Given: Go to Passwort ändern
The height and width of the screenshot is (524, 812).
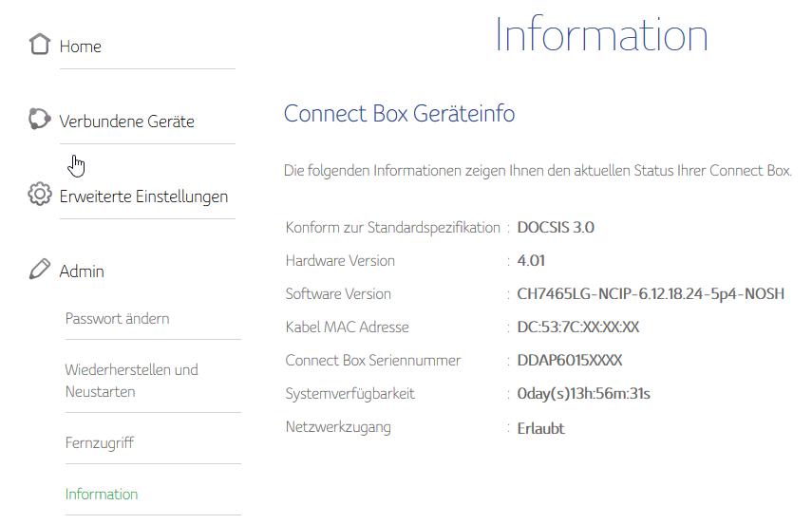Looking at the screenshot, I should (117, 318).
